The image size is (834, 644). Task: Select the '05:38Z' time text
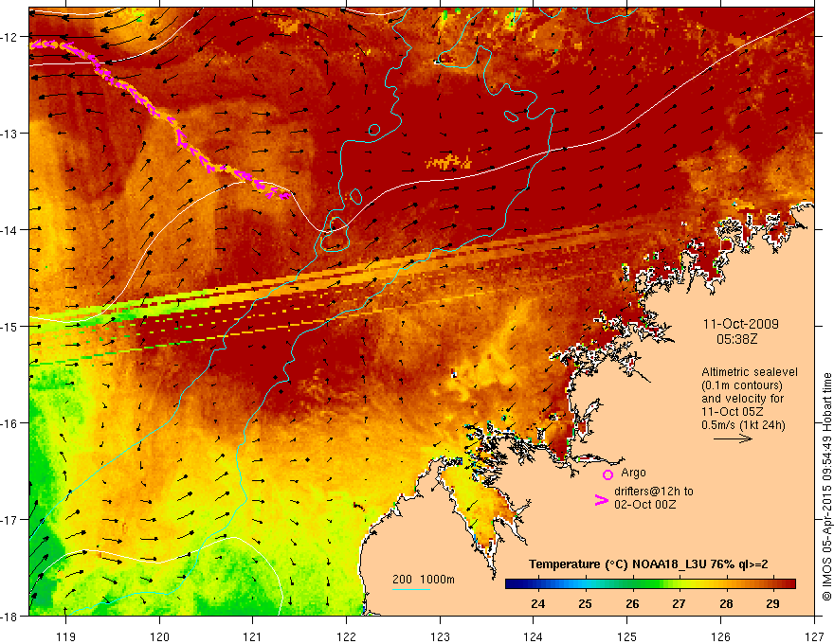736,339
